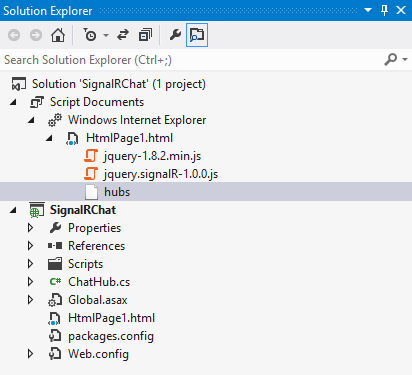Toggle Preview Selected Items button

coord(197,35)
